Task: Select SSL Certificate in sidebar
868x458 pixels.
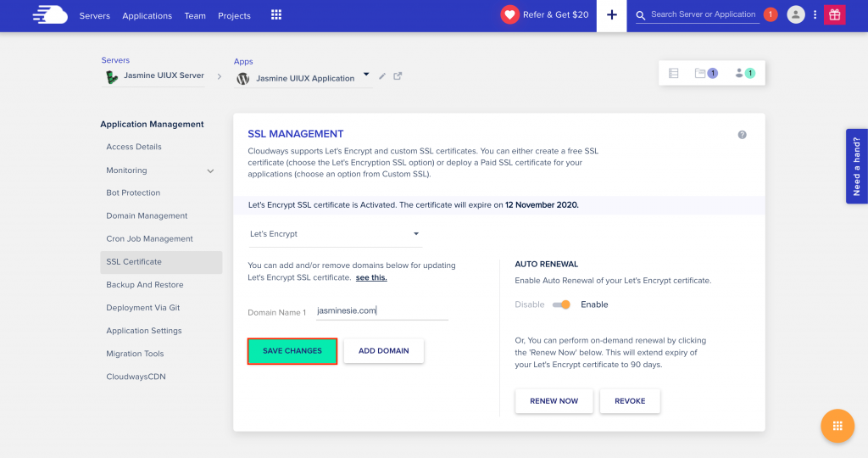Action: tap(161, 262)
